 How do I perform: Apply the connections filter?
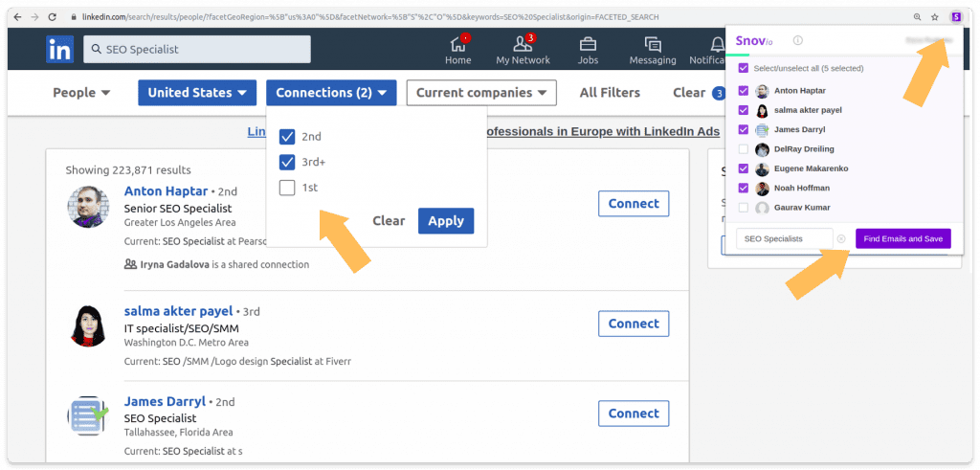tap(445, 221)
